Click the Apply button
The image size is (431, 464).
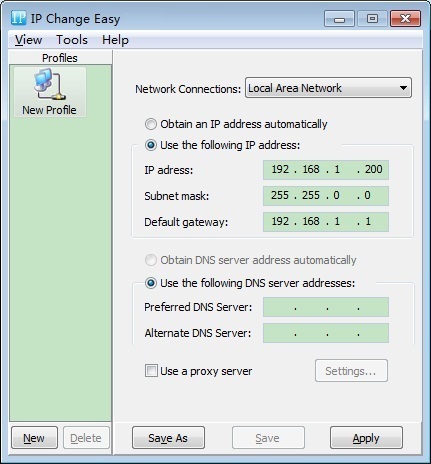(x=366, y=438)
